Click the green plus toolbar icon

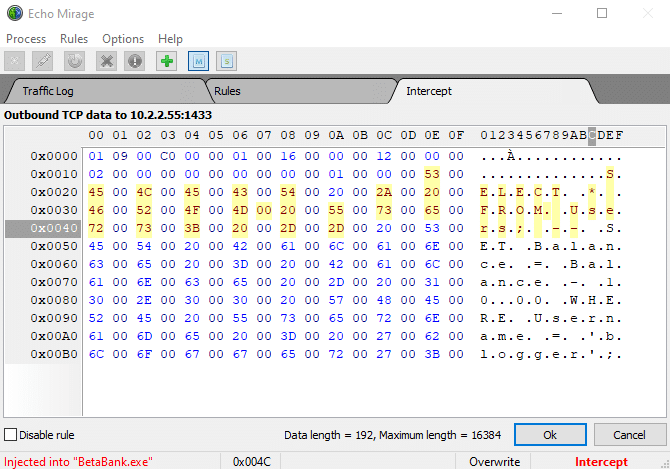coord(166,61)
